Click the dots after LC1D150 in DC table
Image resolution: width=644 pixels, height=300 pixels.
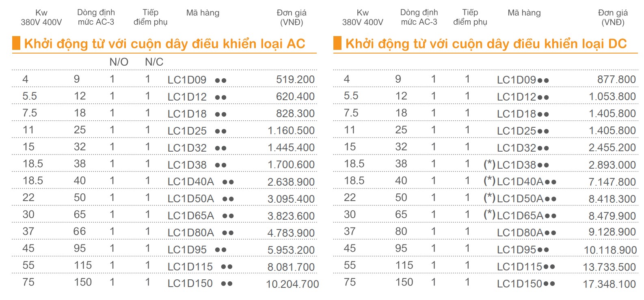[549, 284]
